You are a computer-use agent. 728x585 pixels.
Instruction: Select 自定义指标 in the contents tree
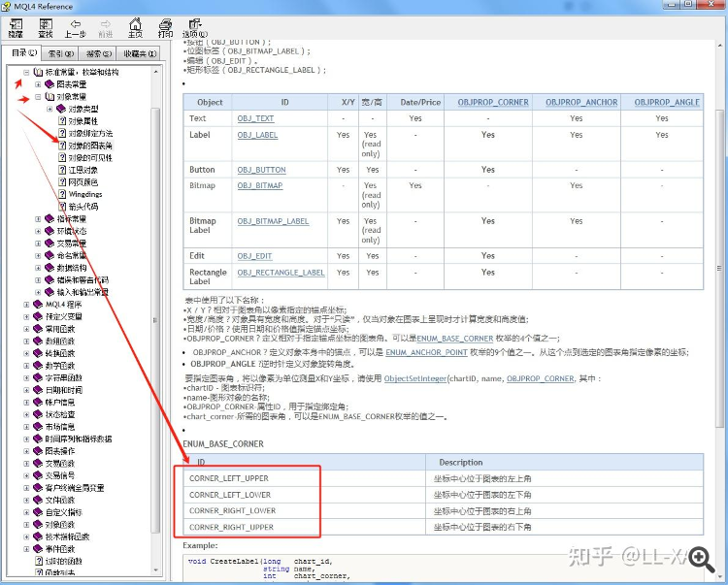click(64, 512)
